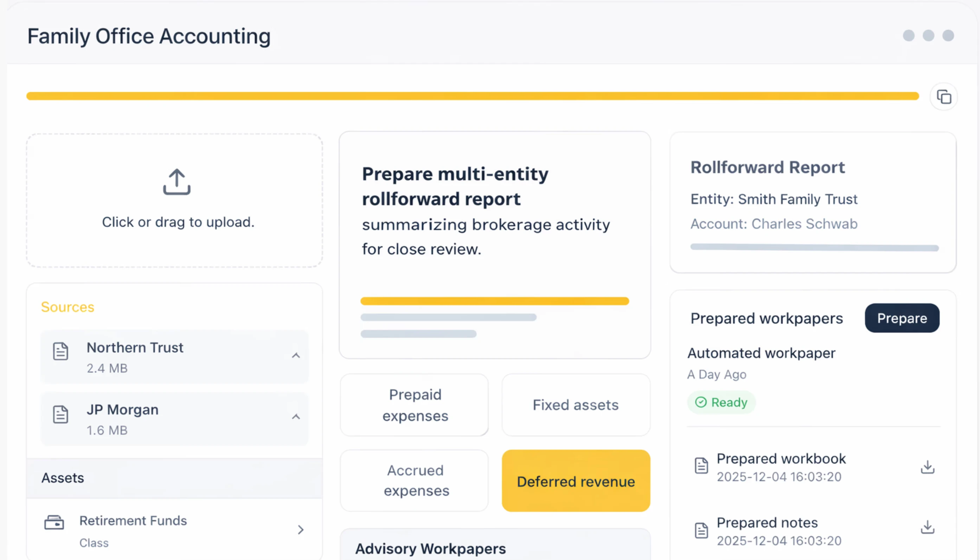The height and width of the screenshot is (560, 980).
Task: Click the Northern Trust document icon
Action: point(60,351)
